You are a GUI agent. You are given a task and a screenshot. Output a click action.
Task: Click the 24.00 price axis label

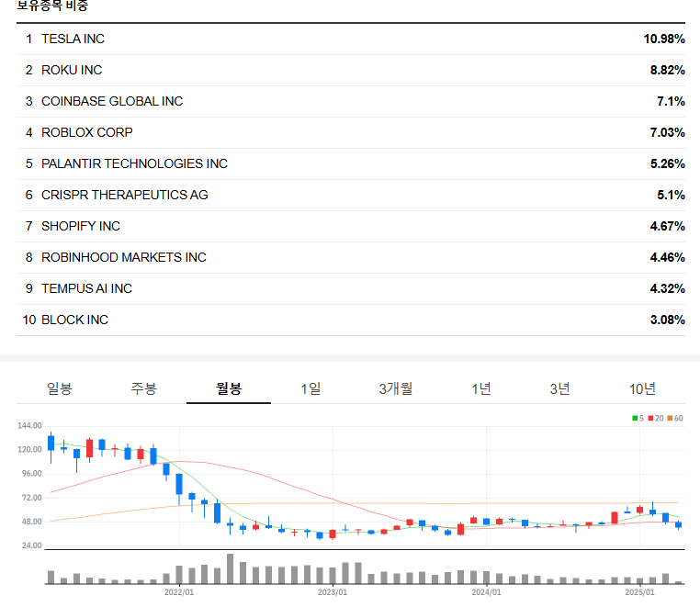coord(32,545)
